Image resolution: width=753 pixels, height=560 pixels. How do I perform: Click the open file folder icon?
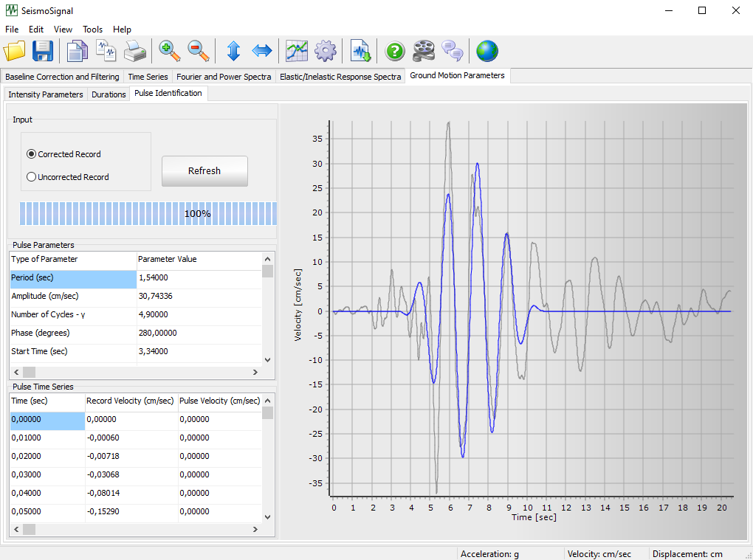pos(14,51)
